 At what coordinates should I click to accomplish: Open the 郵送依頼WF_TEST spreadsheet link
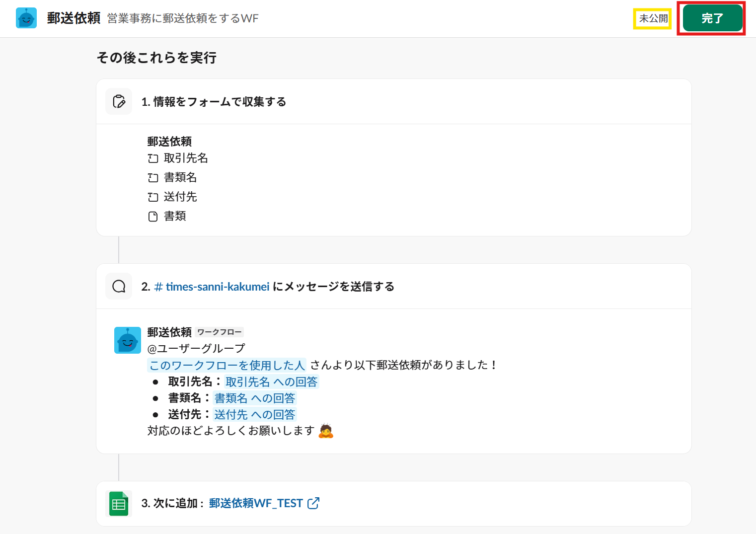click(256, 503)
